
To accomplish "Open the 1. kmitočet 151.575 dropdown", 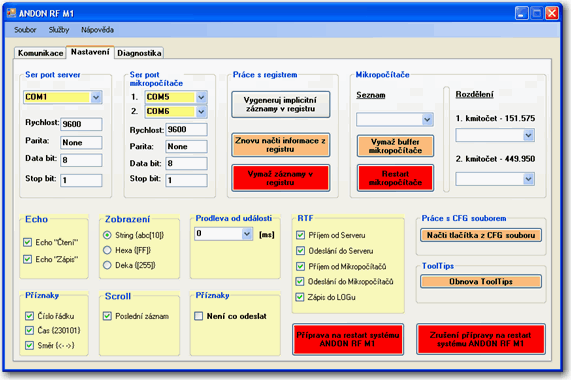I will point(528,135).
